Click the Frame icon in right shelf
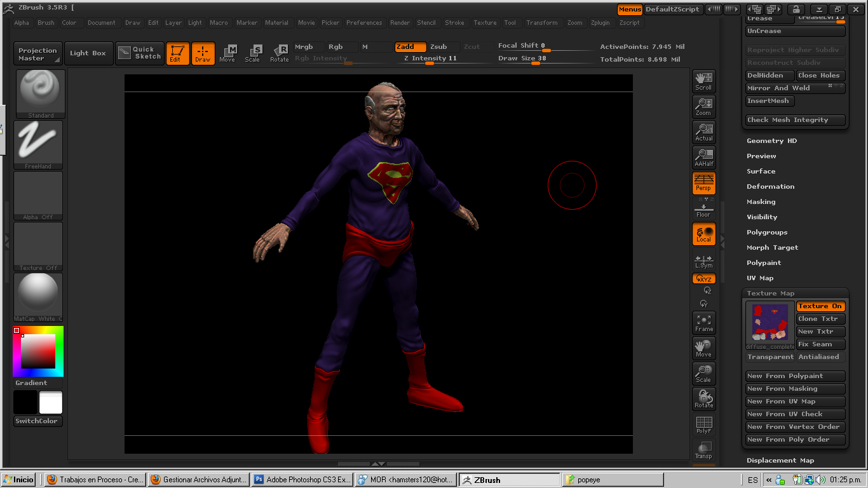 click(703, 323)
